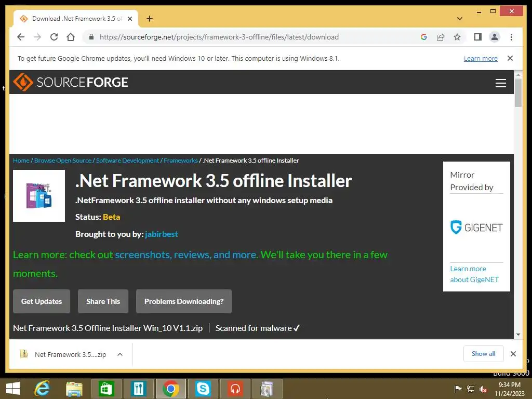Share this page via share icon
The width and height of the screenshot is (532, 399).
point(441,37)
